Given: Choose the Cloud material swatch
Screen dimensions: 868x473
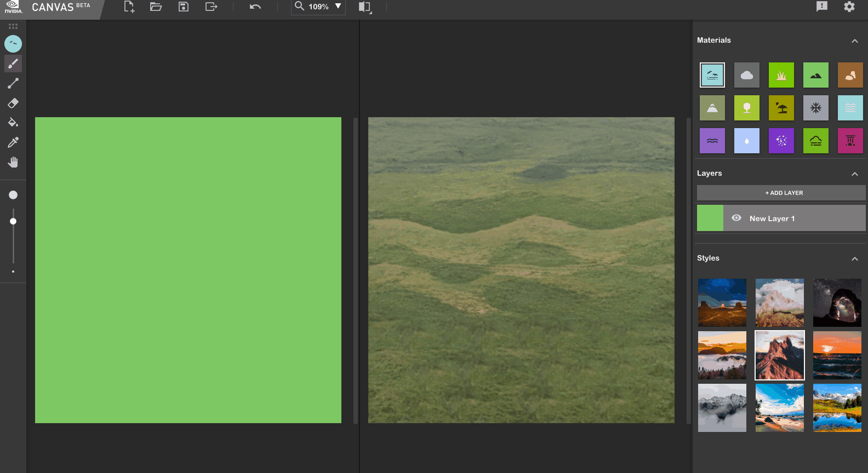Looking at the screenshot, I should click(746, 75).
